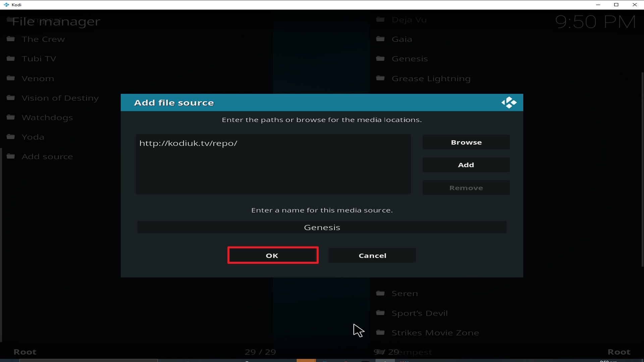The height and width of the screenshot is (362, 644).
Task: Select Strikes Movie Zone source label
Action: [435, 333]
